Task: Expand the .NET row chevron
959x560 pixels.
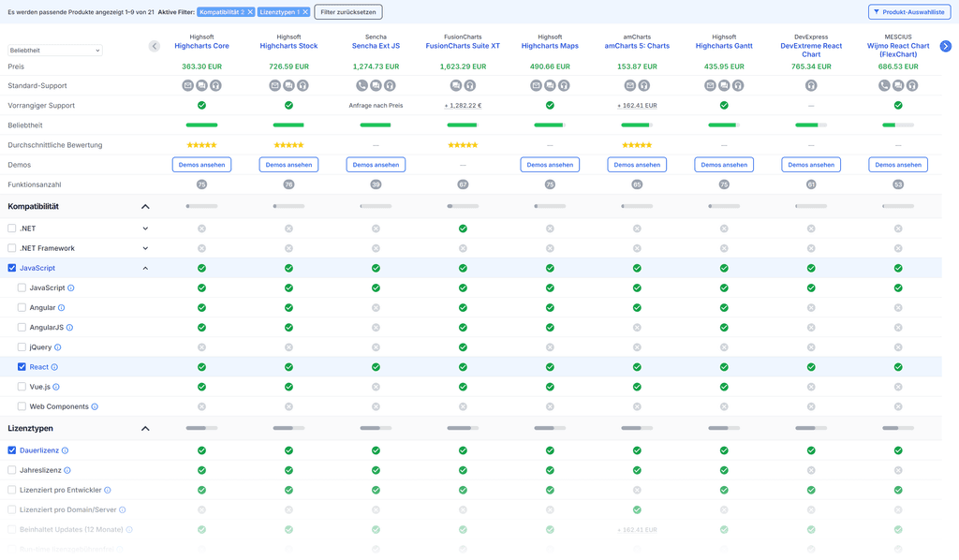Action: (x=145, y=228)
